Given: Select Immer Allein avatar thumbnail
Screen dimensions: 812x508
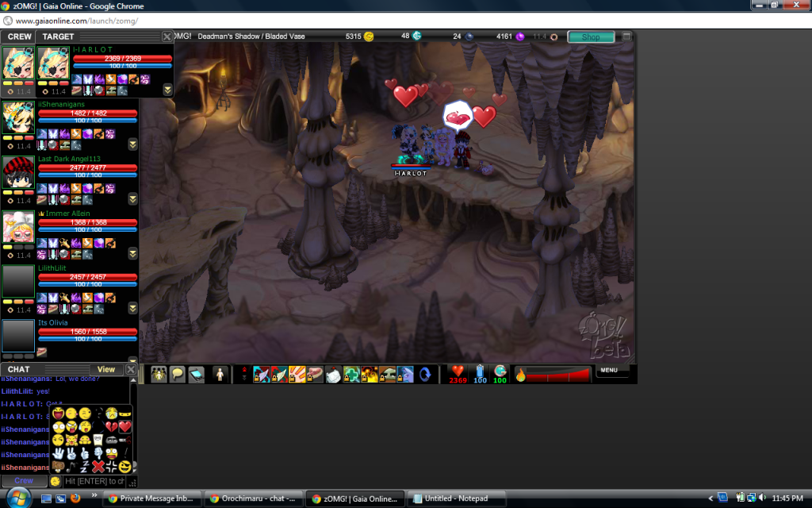Looking at the screenshot, I should 18,227.
